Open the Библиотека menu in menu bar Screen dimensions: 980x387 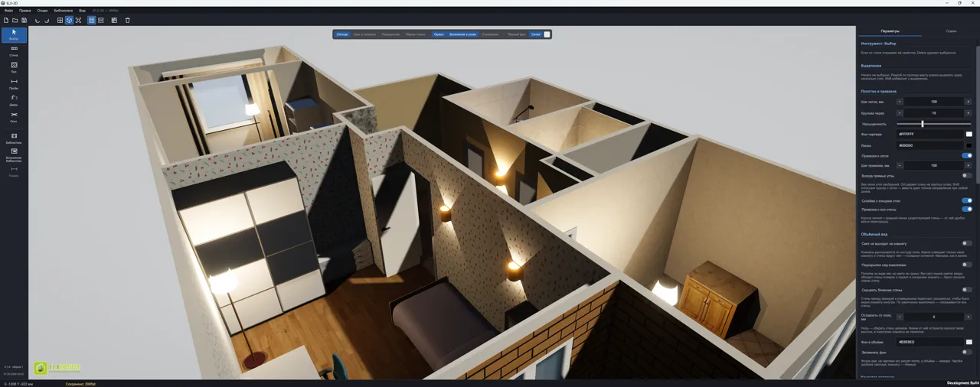tap(64, 11)
